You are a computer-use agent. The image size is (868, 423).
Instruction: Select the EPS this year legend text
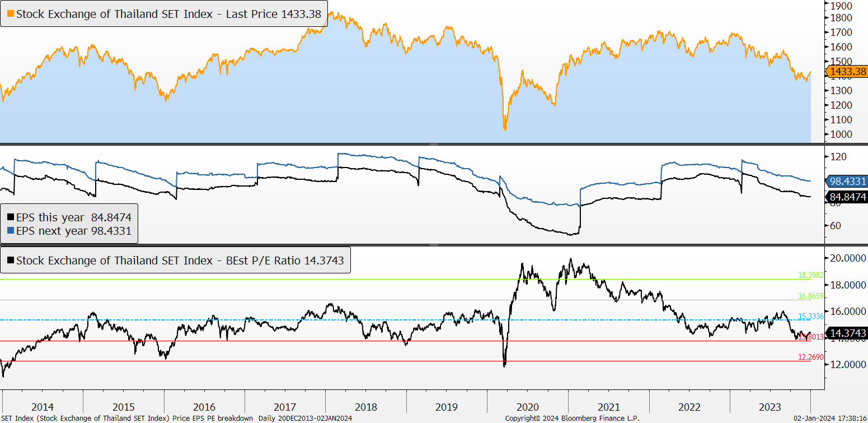click(73, 217)
